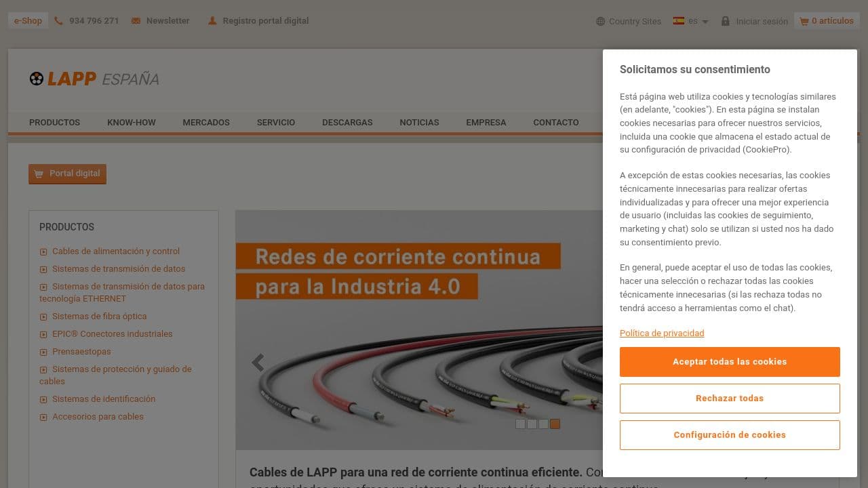Image resolution: width=868 pixels, height=488 pixels.
Task: Click the cart icon on Portal digital button
Action: click(x=39, y=174)
